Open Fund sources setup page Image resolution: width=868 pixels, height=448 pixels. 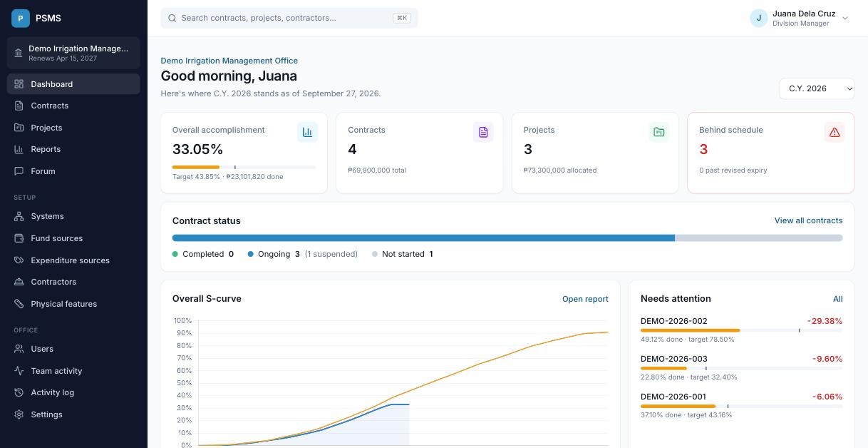click(73, 238)
